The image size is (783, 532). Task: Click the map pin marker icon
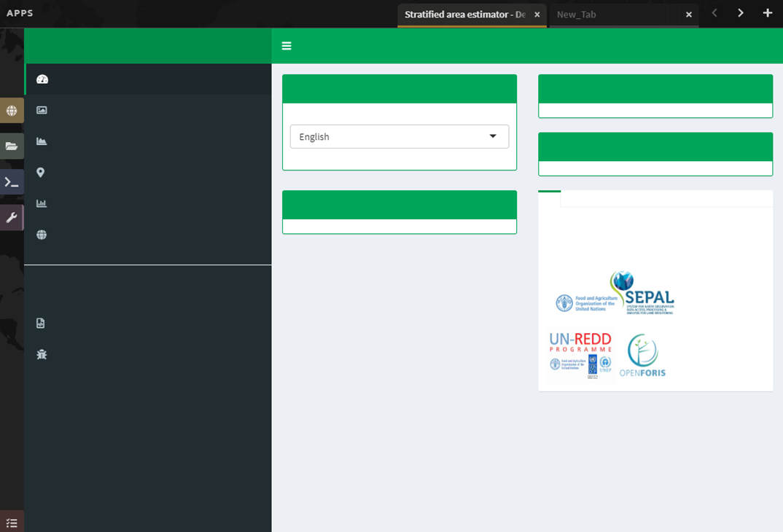click(41, 173)
